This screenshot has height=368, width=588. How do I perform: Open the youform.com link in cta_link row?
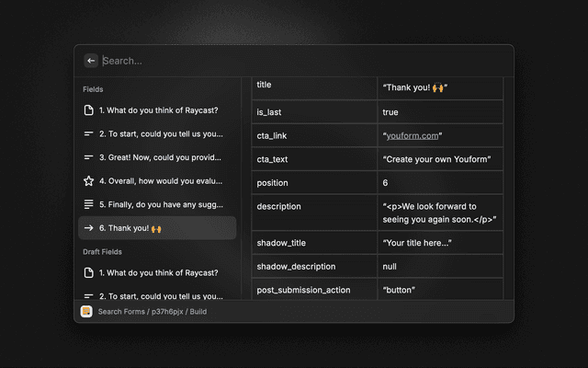click(413, 136)
